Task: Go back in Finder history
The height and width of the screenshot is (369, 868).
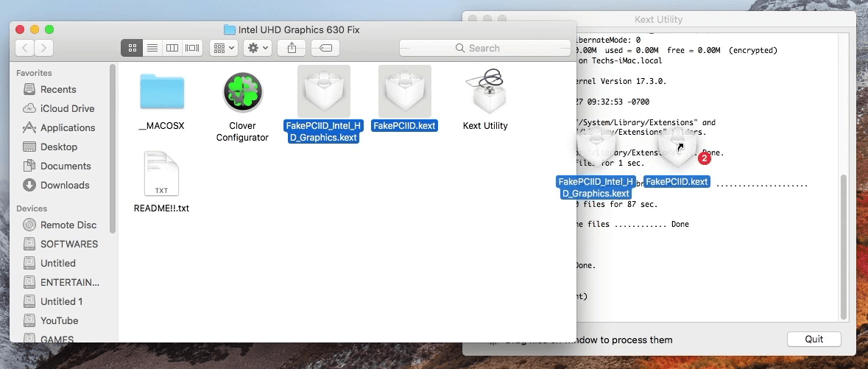Action: [24, 48]
